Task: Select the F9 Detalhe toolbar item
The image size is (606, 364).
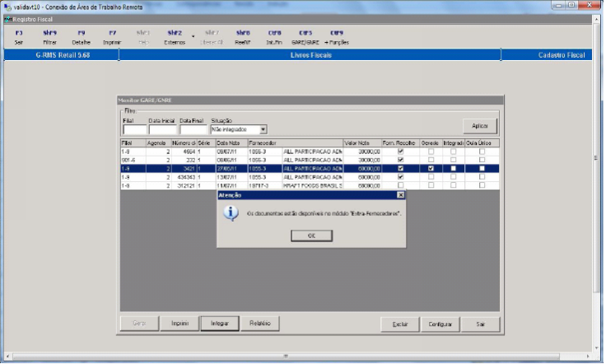Action: pyautogui.click(x=81, y=37)
